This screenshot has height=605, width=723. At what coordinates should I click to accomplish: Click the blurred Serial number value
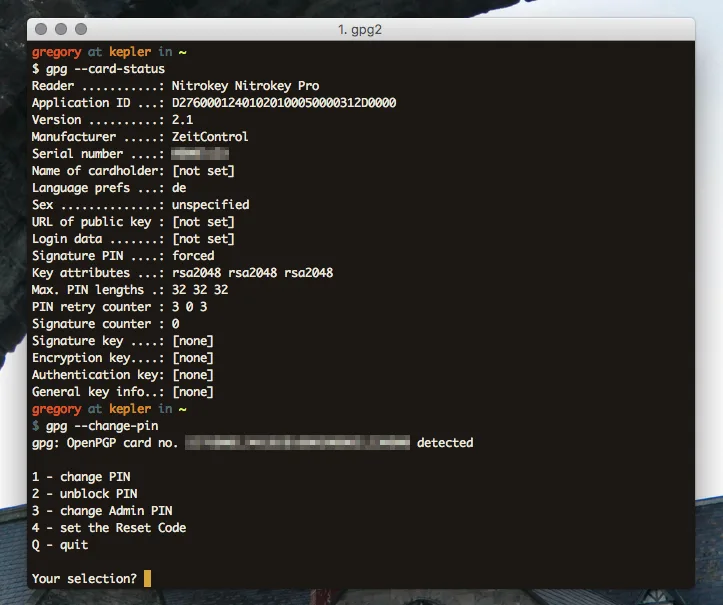tap(200, 154)
